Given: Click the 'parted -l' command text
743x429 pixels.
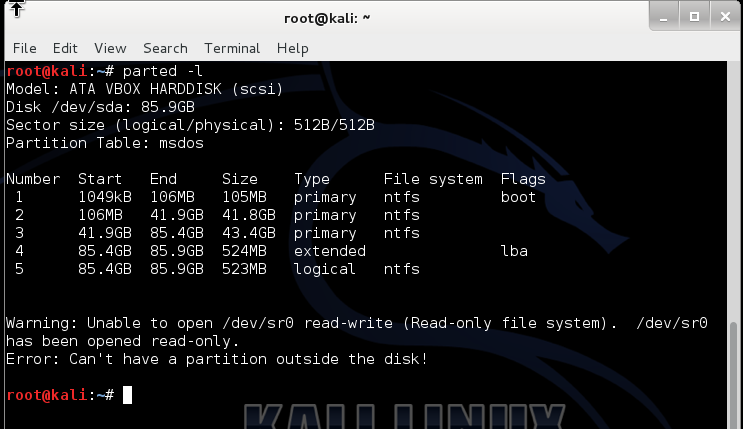Looking at the screenshot, I should click(x=163, y=71).
